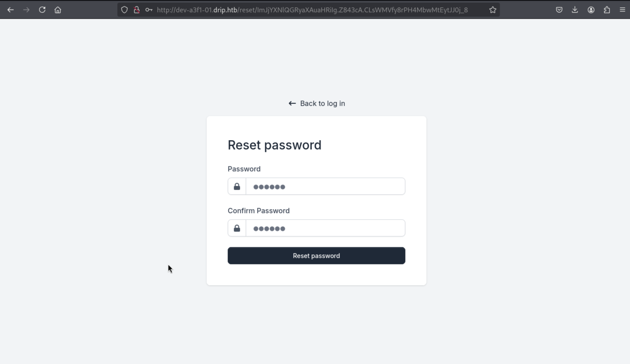Open the application hamburger menu
This screenshot has width=630, height=364.
[622, 10]
